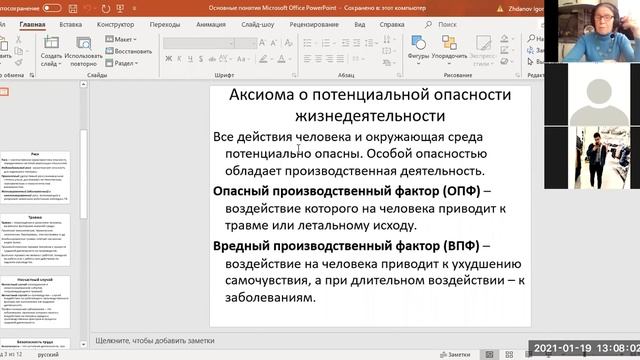Open the Вид tab
The height and width of the screenshot is (360, 640).
[x=360, y=24]
